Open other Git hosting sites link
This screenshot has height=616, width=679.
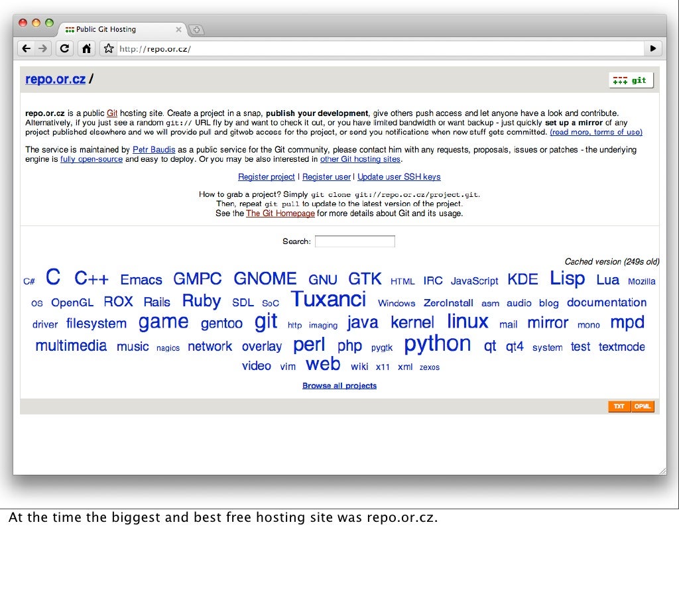pyautogui.click(x=360, y=159)
